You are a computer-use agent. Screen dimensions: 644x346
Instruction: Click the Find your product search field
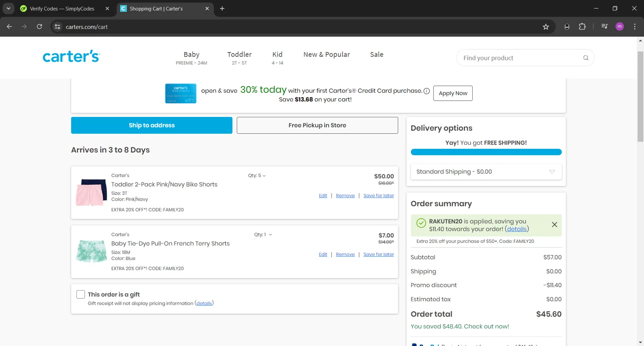(x=519, y=58)
